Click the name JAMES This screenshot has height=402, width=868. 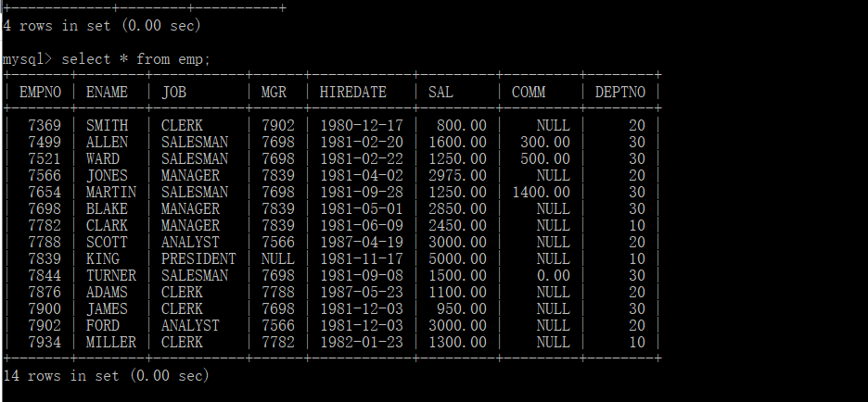(107, 308)
